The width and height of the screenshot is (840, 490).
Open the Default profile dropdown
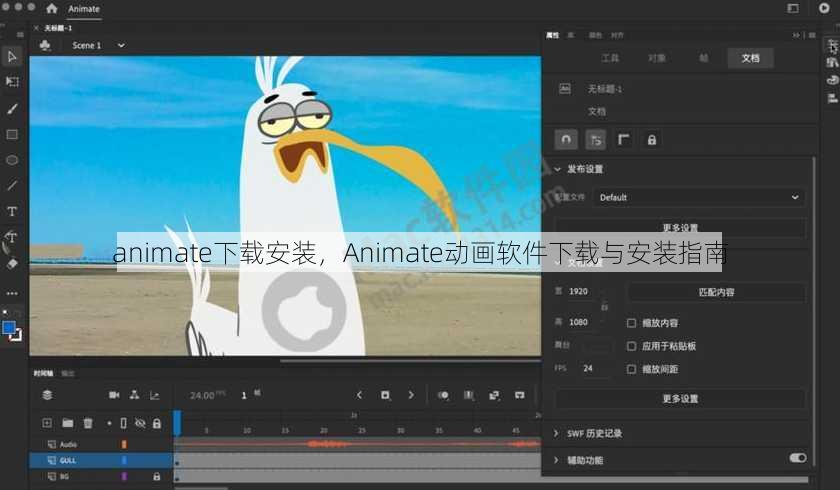(x=699, y=197)
